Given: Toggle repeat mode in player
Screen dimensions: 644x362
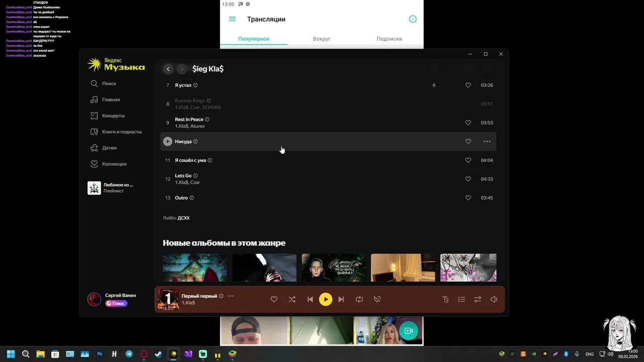Looking at the screenshot, I should [359, 299].
